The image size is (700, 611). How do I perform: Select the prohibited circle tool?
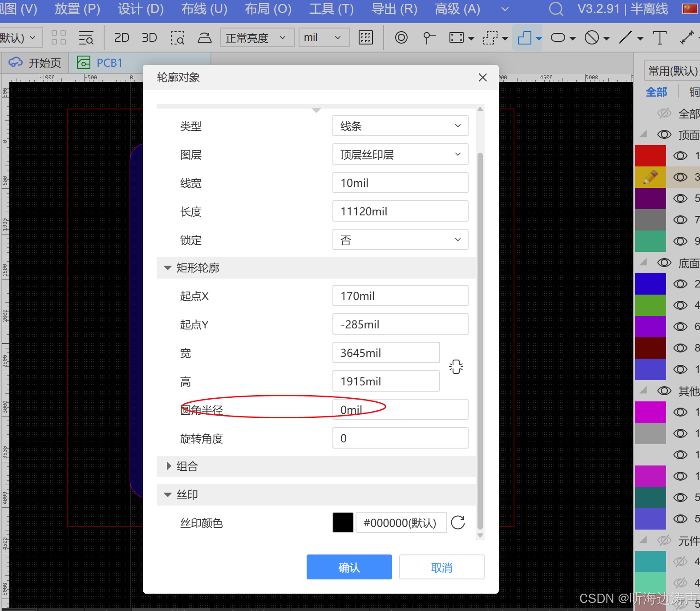(x=592, y=38)
